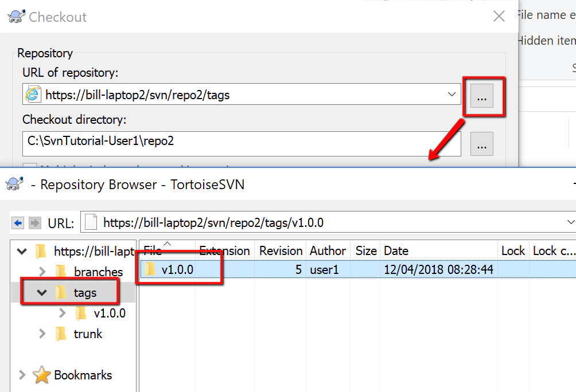Screen dimensions: 576x392
Task: Click the Bookmarks star icon
Action: point(41,375)
